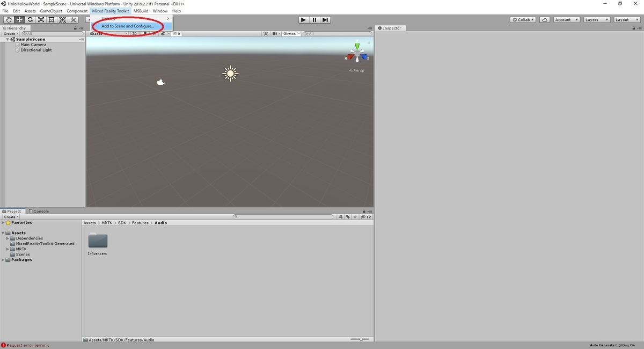Open the Assets menu
The height and width of the screenshot is (349, 644).
30,11
